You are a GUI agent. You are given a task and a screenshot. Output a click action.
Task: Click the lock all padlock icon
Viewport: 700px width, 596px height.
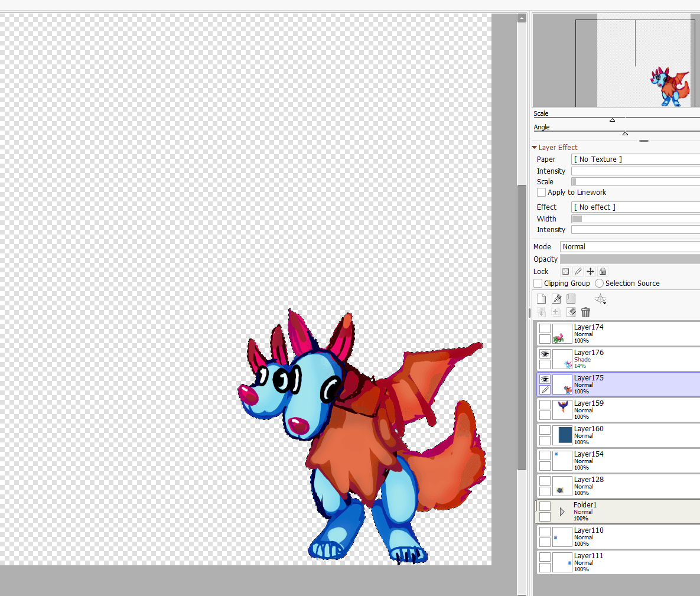click(603, 272)
